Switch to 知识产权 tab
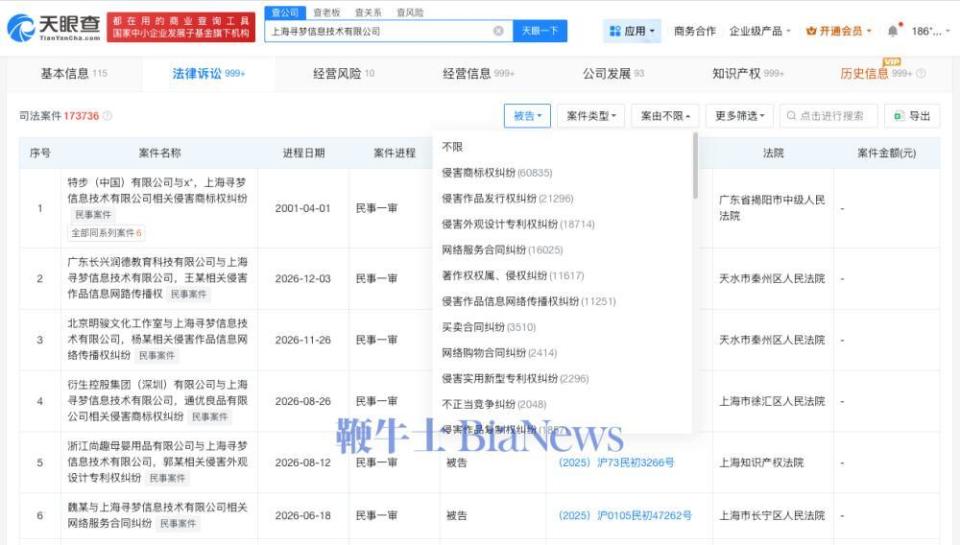960x545 pixels. click(x=748, y=73)
